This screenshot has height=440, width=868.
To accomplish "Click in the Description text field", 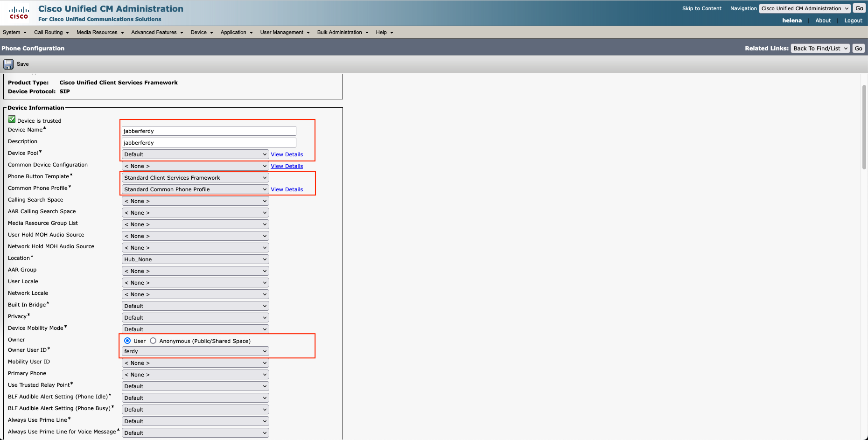I will coord(209,143).
